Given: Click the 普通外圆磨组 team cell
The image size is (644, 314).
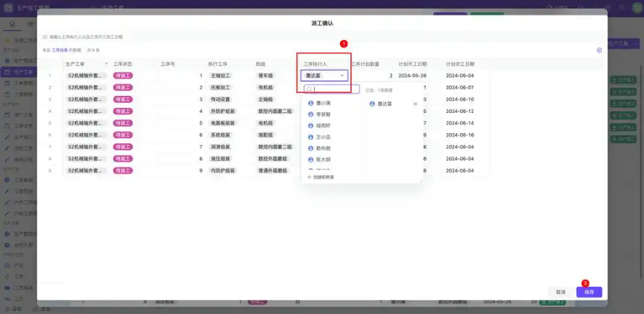Looking at the screenshot, I should click(273, 171).
